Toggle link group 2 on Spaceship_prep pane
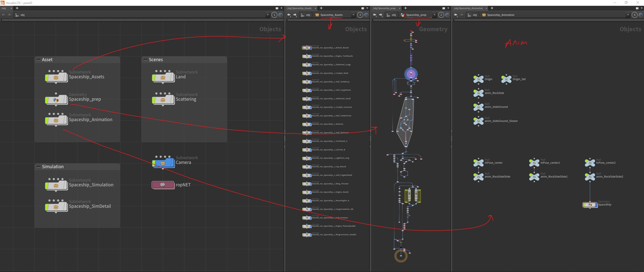 coord(441,15)
